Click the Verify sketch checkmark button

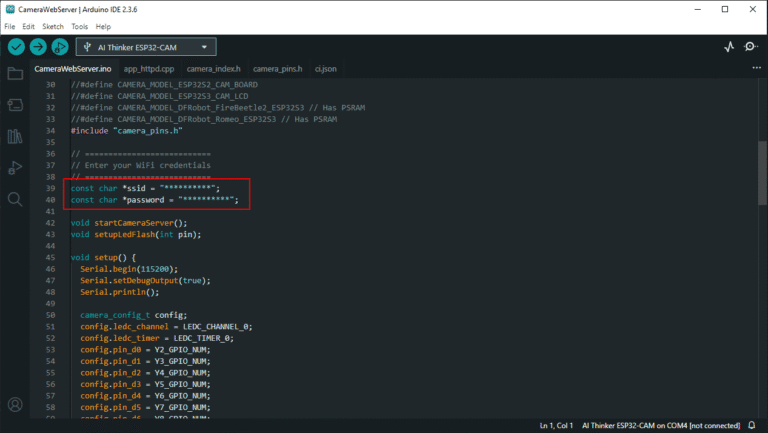(x=16, y=47)
